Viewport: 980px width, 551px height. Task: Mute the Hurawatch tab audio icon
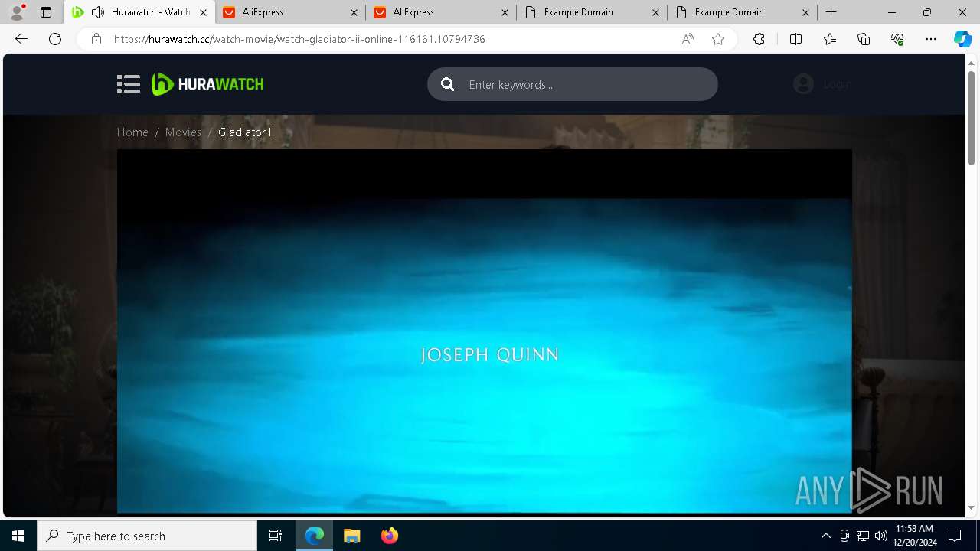click(x=98, y=12)
